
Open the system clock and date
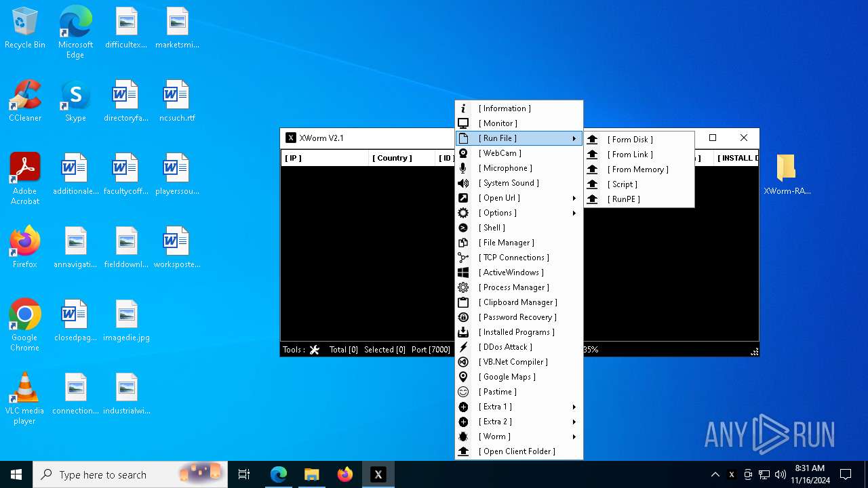812,474
